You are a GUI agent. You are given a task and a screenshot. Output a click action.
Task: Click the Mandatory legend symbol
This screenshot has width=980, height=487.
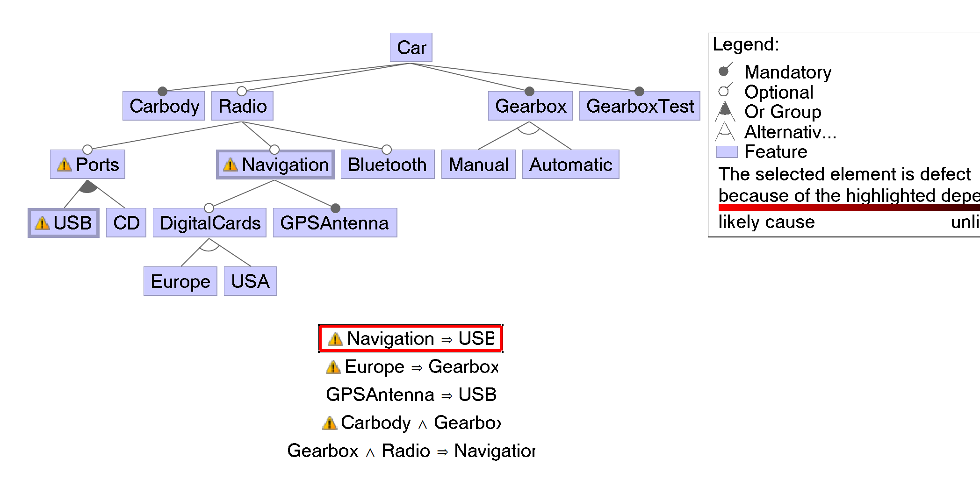point(725,70)
